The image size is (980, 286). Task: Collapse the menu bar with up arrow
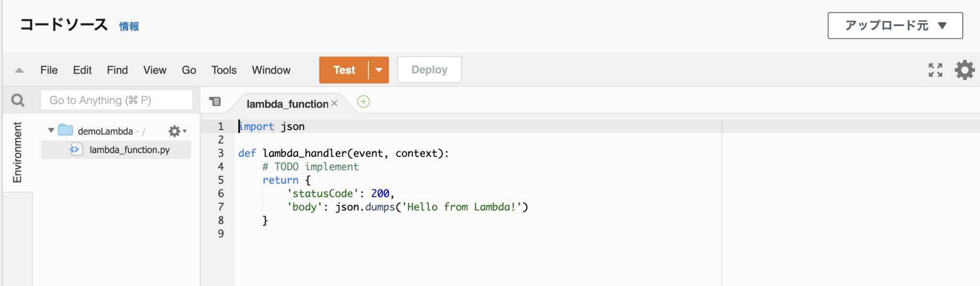click(x=19, y=70)
